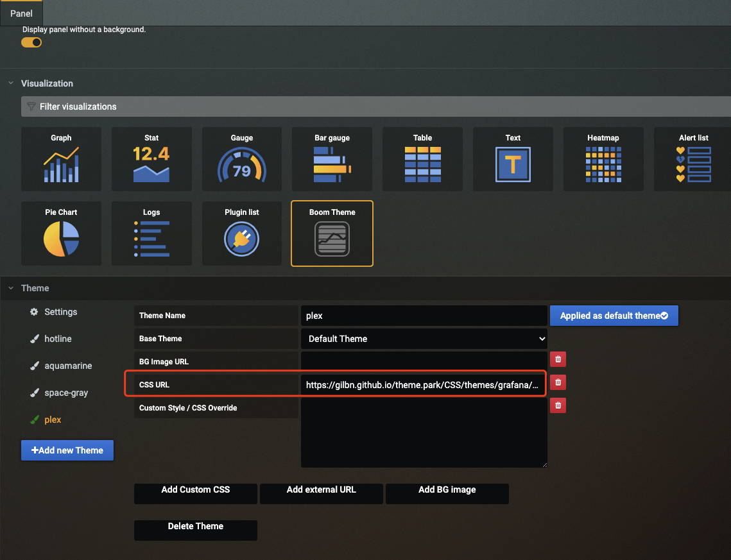Choose the Pie Chart visualization
731x560 pixels.
point(61,233)
